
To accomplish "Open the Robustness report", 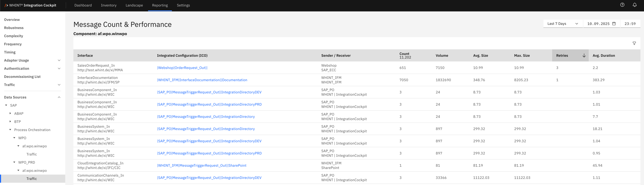I will 14,28.
